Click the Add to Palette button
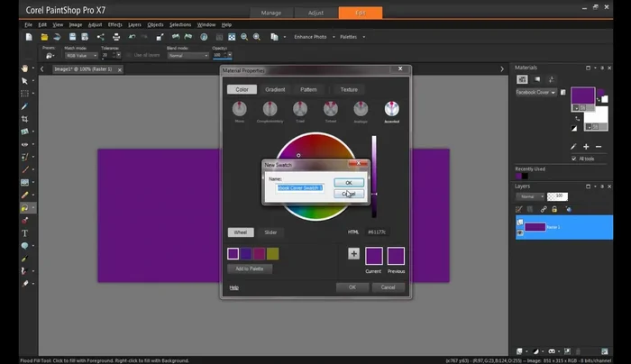The image size is (631, 364). 250,269
